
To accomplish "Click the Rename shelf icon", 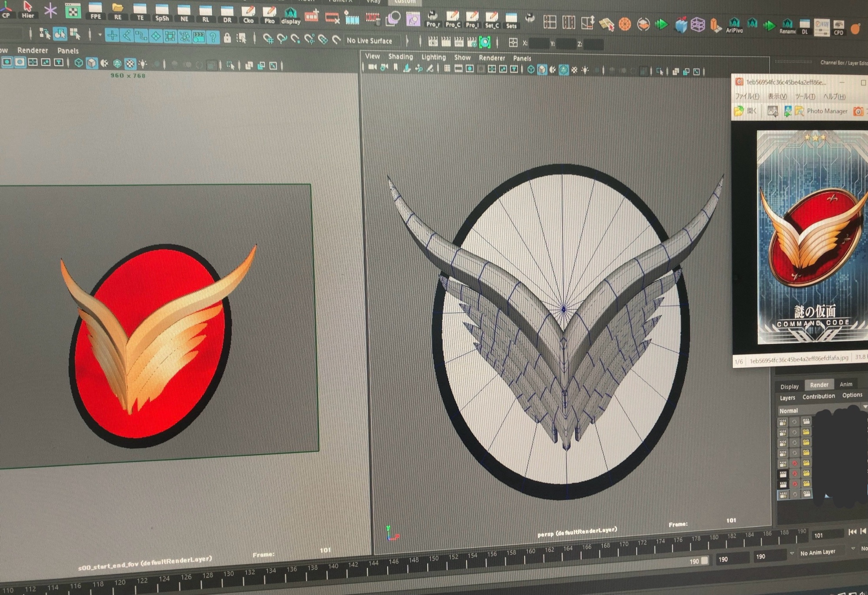I will (787, 25).
